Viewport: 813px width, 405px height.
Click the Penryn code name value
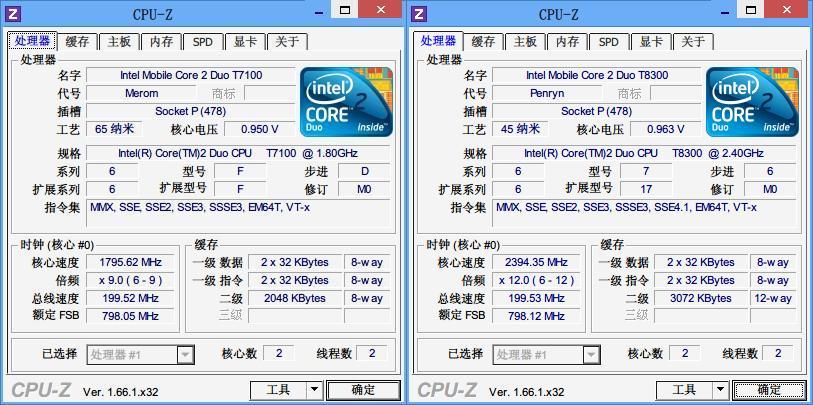(x=548, y=93)
